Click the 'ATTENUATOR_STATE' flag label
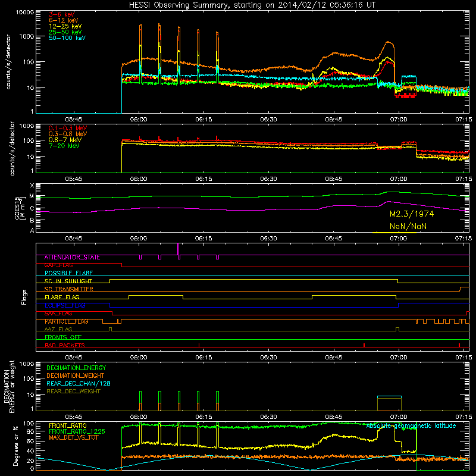 [x=72, y=258]
